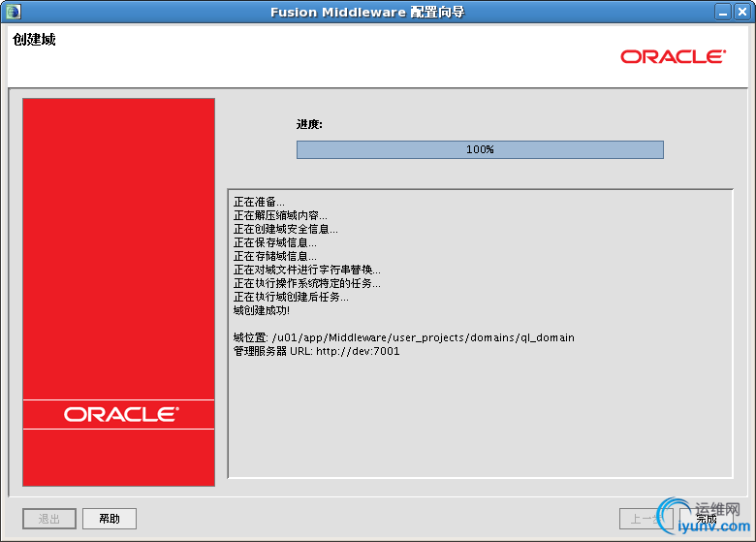
Task: Click the Fusion Middleware 配置向导 title text
Action: click(367, 12)
